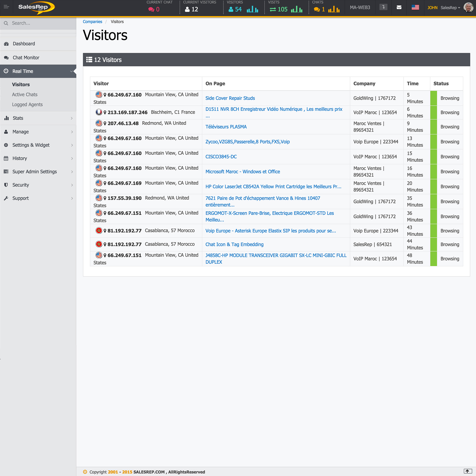This screenshot has height=476, width=476.
Task: Open the Chats orange bar chart icon
Action: pyautogui.click(x=334, y=9)
